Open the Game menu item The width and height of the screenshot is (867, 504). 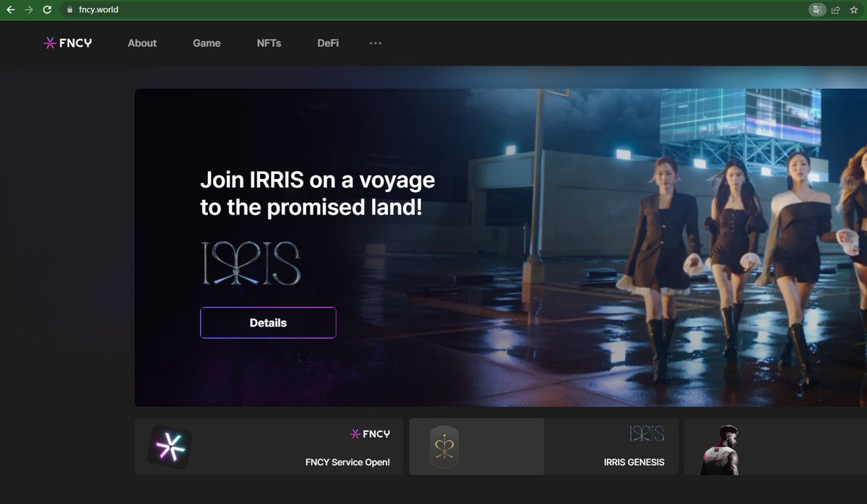[207, 43]
